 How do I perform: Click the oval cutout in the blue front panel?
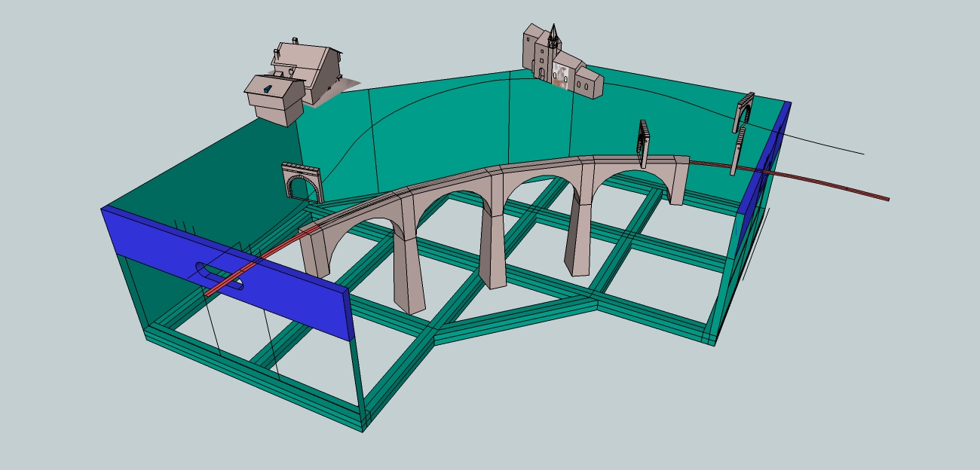coord(219,276)
